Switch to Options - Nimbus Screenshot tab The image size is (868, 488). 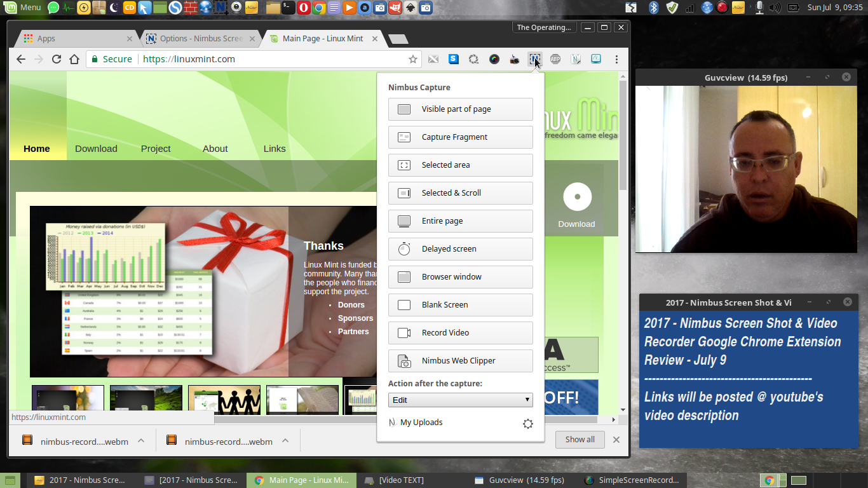(200, 39)
